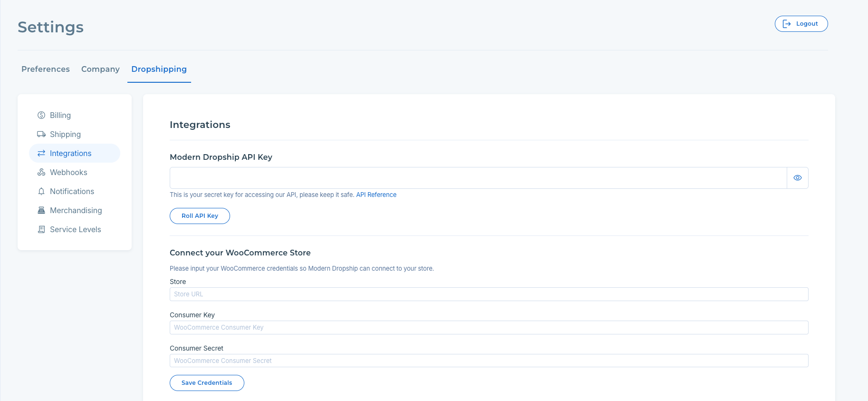Click the Shipping truck icon

41,134
